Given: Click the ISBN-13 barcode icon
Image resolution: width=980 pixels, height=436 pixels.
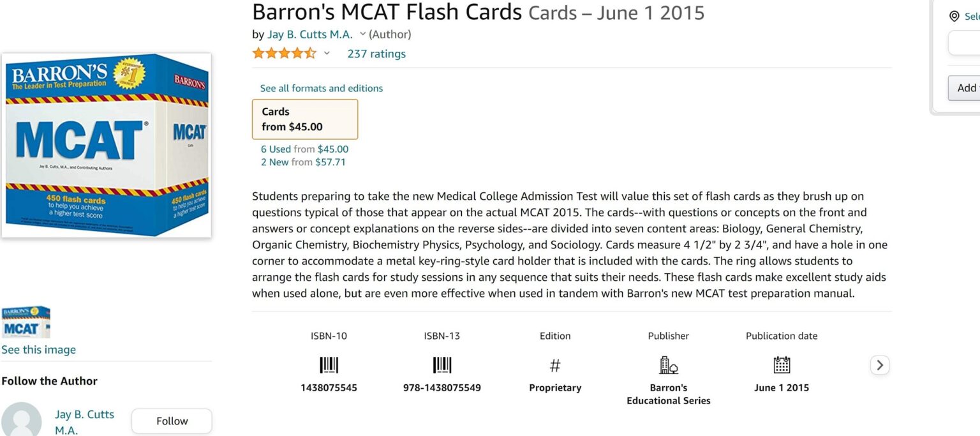Looking at the screenshot, I should coord(442,365).
